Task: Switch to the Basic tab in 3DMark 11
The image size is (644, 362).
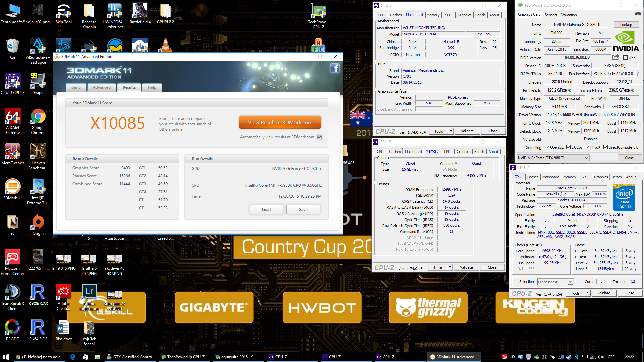Action: 76,87
